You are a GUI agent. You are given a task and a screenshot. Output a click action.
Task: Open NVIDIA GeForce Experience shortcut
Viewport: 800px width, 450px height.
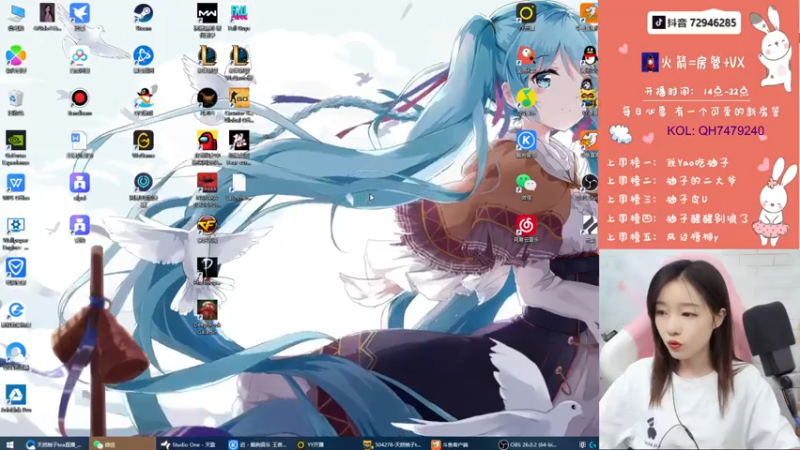[x=16, y=140]
